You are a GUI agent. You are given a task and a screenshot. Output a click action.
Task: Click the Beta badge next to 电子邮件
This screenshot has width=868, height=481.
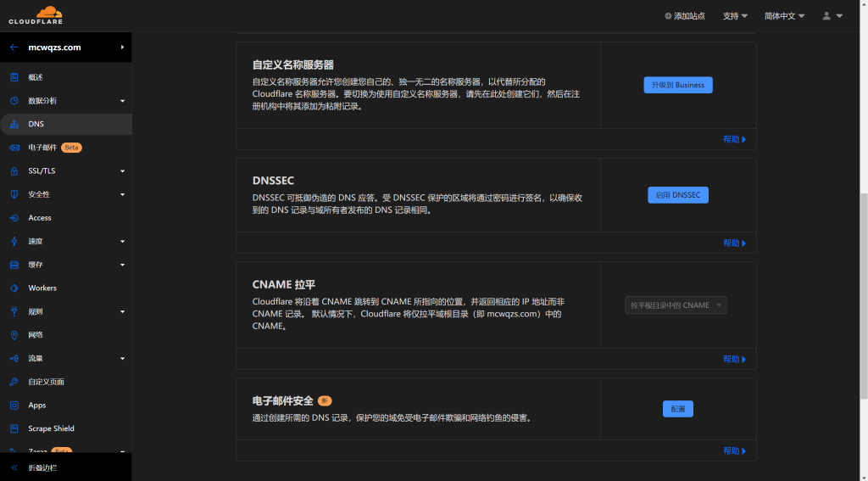pos(71,148)
